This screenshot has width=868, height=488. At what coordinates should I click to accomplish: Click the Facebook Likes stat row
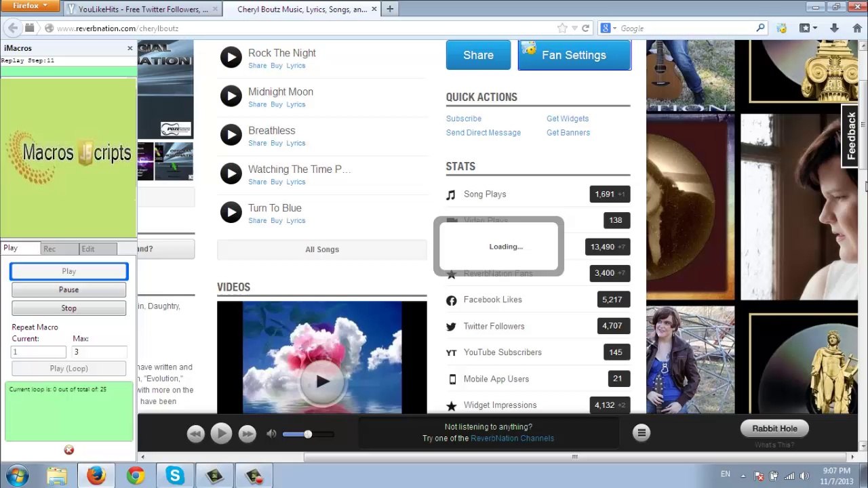538,300
